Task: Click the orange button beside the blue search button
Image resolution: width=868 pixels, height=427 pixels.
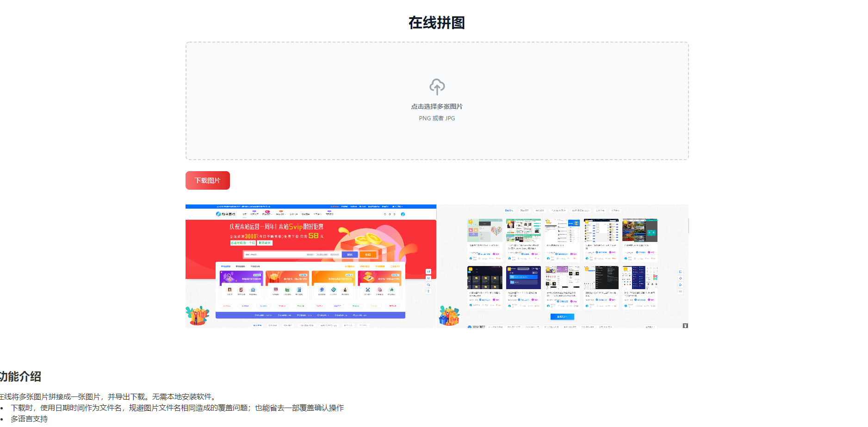Action: (368, 254)
